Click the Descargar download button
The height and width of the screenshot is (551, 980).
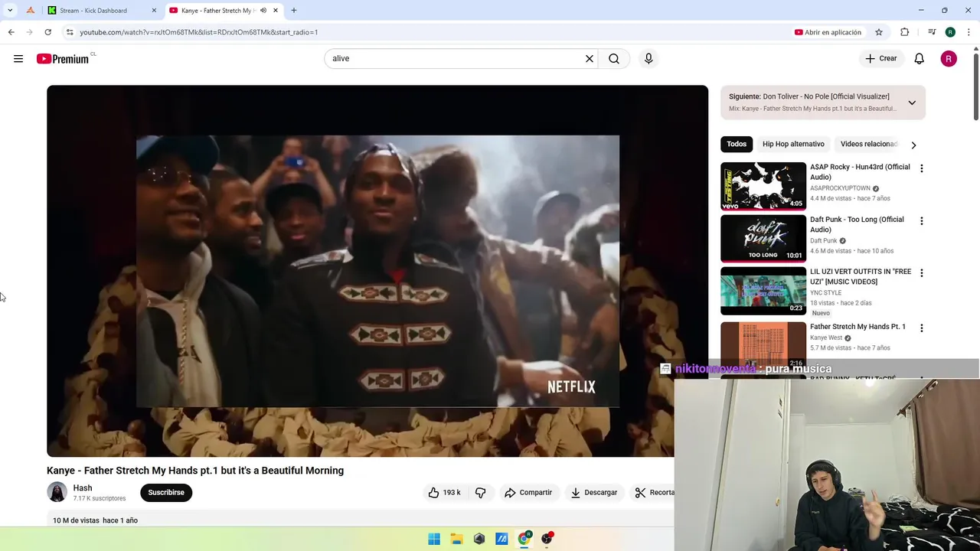point(594,492)
